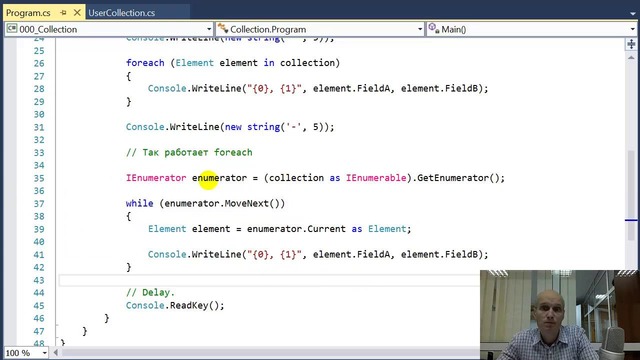Click the "{0}, {1}" string on line 41

[x=274, y=254]
